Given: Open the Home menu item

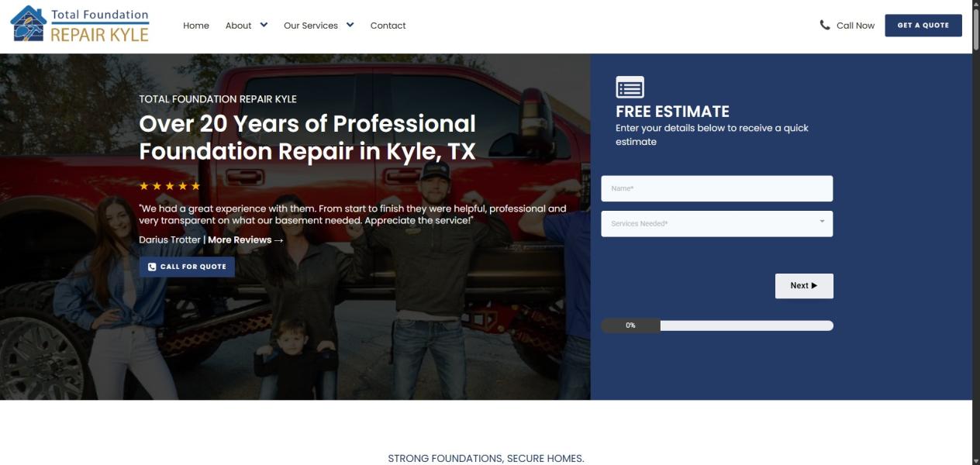Looking at the screenshot, I should point(196,26).
